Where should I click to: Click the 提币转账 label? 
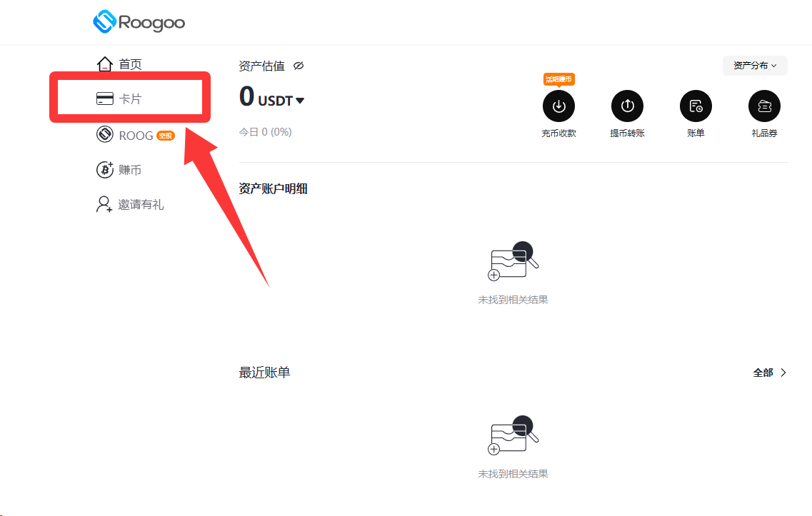click(x=627, y=133)
